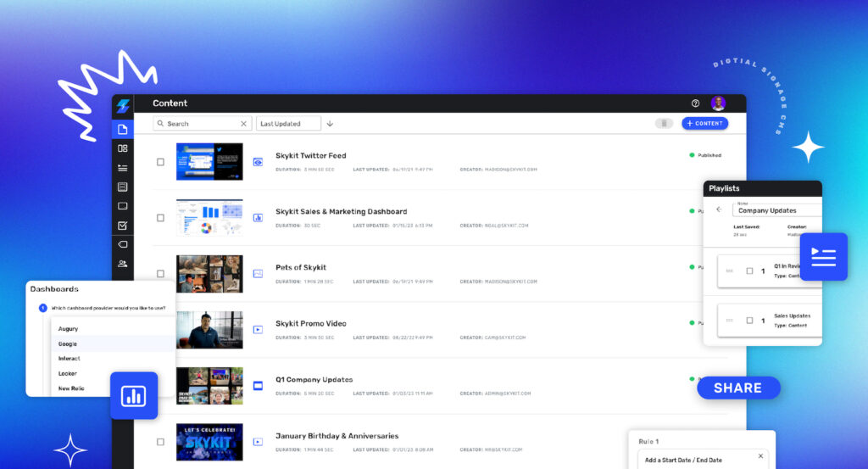This screenshot has height=469, width=868.
Task: Select the Pets of Skykit checkbox
Action: [160, 274]
